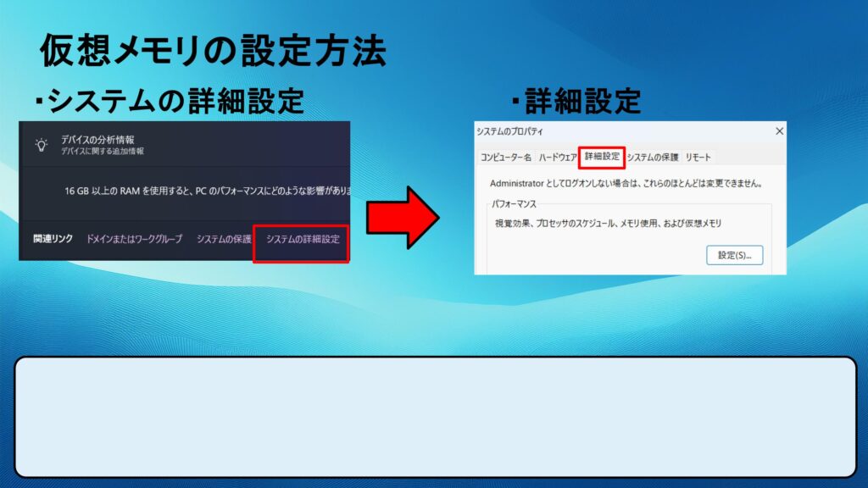Open the システムの詳細設定 related link
This screenshot has height=488, width=868.
click(x=302, y=240)
